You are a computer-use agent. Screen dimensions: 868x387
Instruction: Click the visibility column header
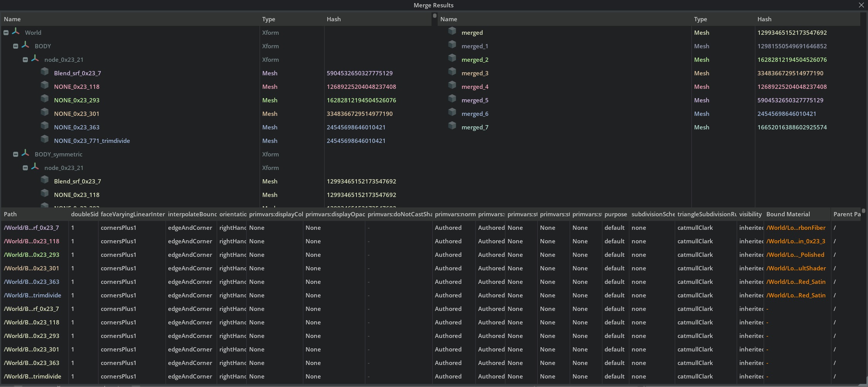751,214
